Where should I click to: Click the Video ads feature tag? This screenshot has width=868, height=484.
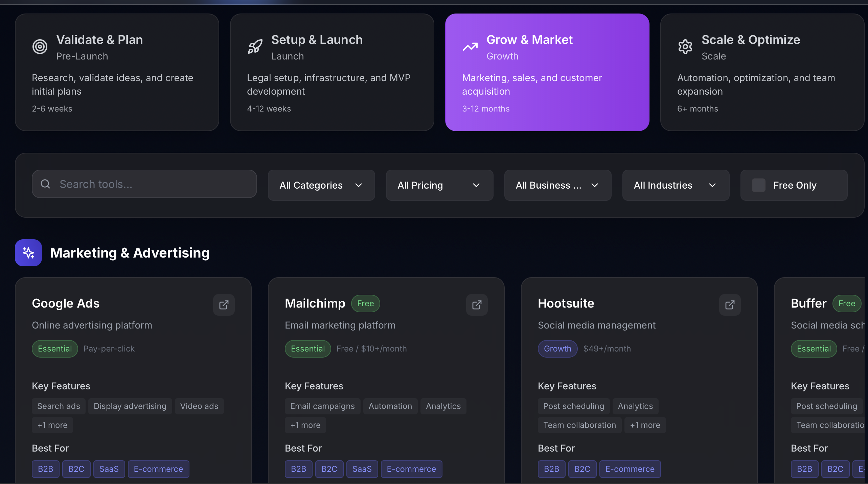(199, 406)
